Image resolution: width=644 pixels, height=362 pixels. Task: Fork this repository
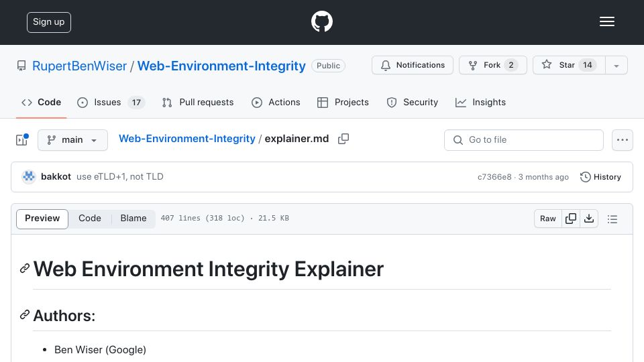[493, 65]
